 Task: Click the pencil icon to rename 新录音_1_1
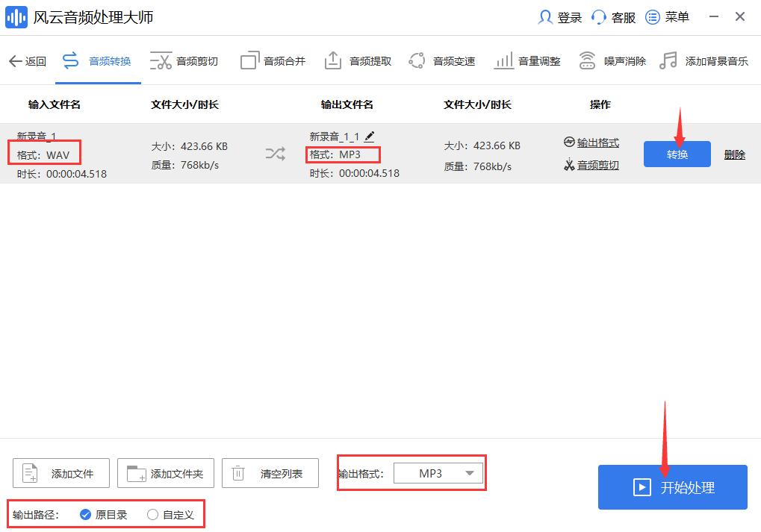pos(370,137)
